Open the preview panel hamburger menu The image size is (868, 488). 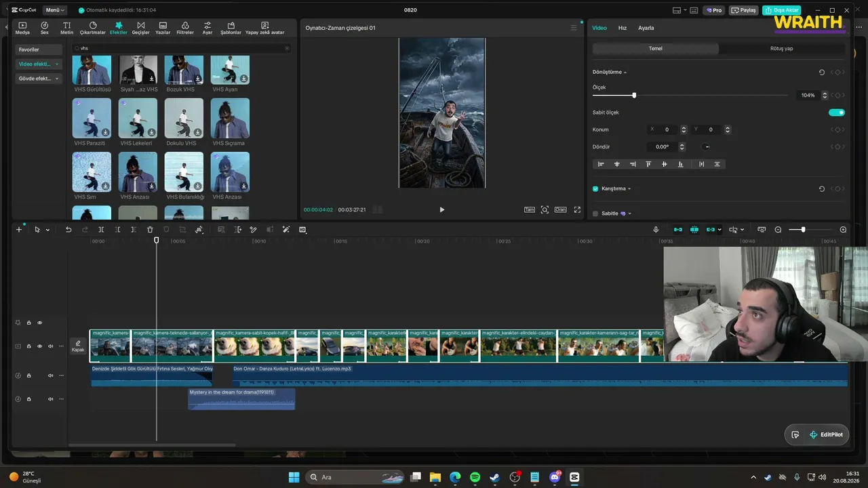click(x=574, y=28)
